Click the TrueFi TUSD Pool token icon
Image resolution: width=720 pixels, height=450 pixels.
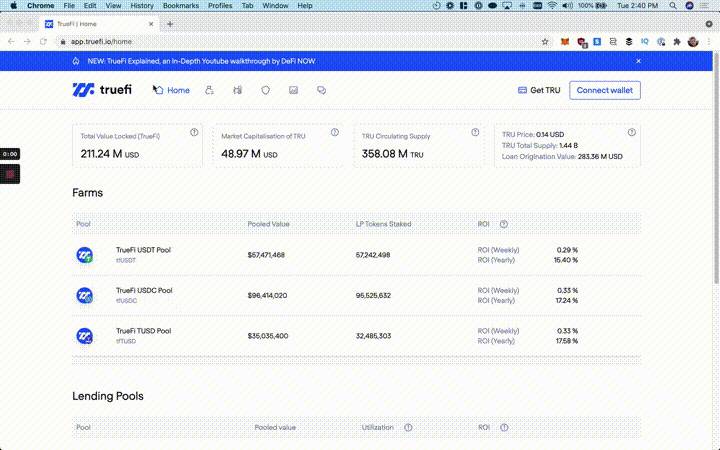pyautogui.click(x=84, y=336)
